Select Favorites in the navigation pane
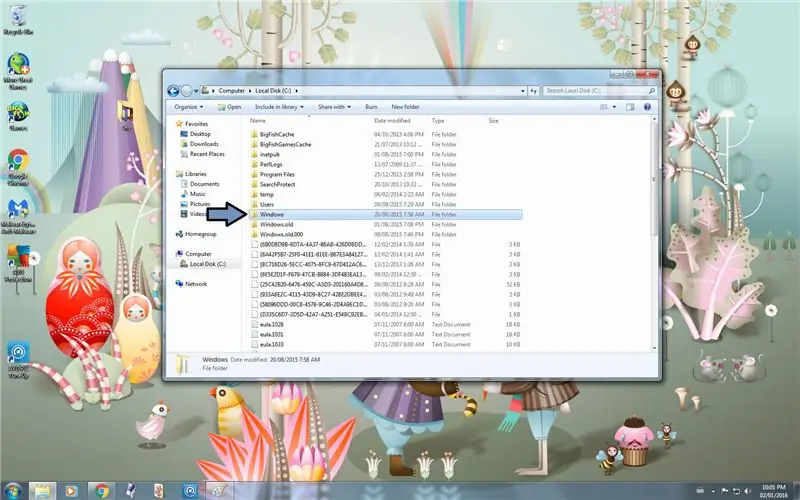800x500 pixels. pos(192,124)
